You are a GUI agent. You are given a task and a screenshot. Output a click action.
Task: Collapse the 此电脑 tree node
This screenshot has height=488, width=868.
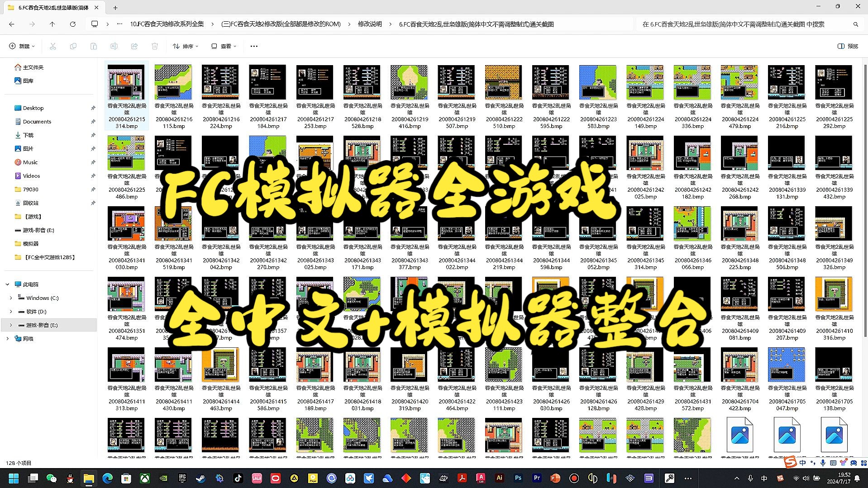click(7, 284)
